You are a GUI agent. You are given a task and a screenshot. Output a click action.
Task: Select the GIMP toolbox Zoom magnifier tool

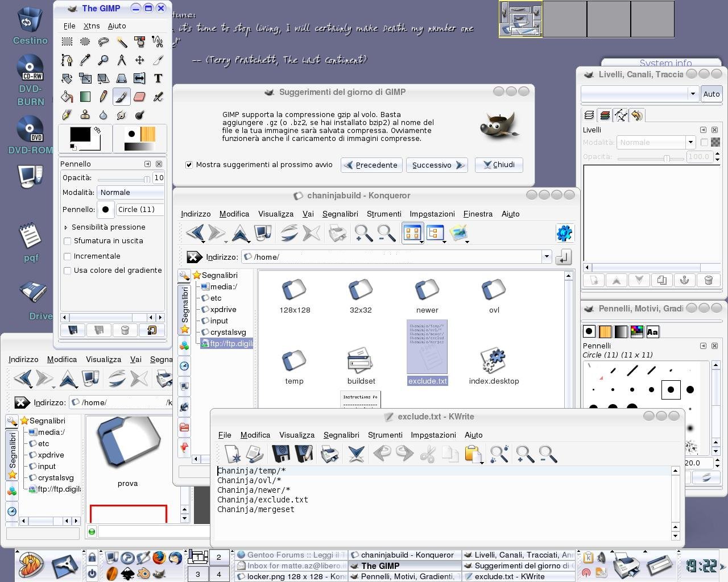(x=104, y=60)
